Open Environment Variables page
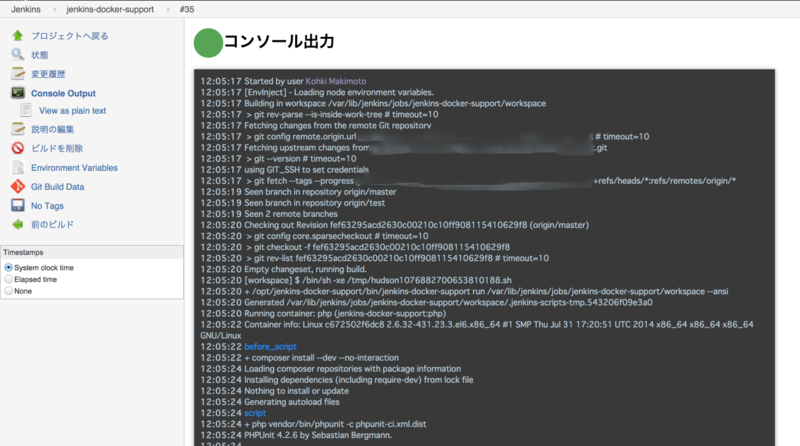 [74, 167]
